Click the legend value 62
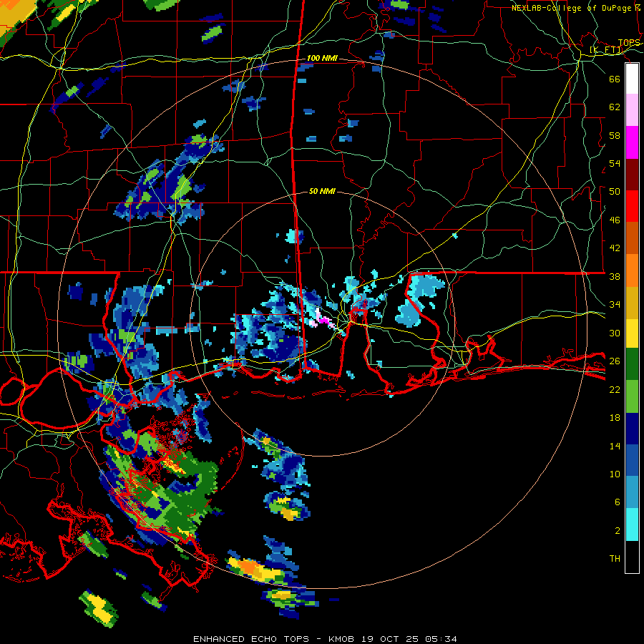This screenshot has height=644, width=644. [615, 107]
